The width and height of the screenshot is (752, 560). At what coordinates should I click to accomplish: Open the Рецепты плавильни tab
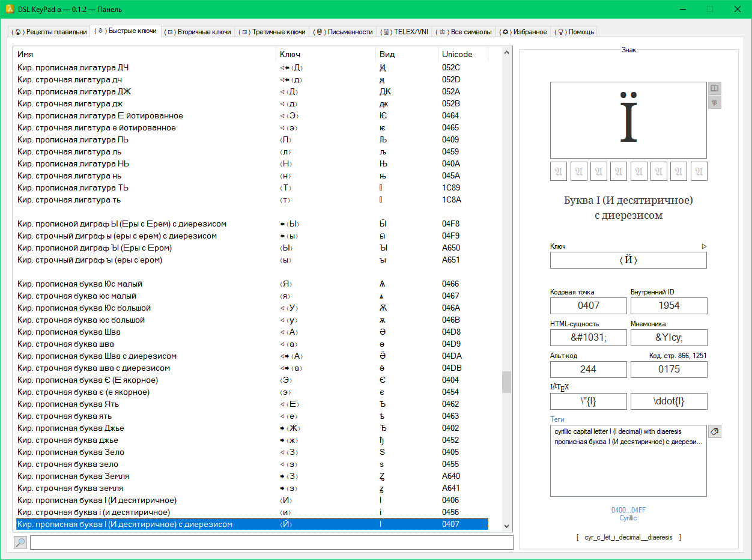tap(49, 32)
